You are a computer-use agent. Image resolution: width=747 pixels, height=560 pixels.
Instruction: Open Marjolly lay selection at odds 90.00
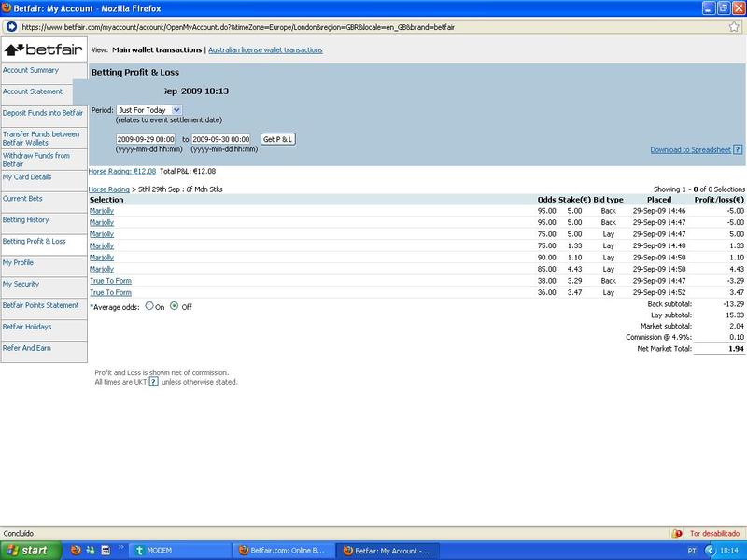[102, 258]
